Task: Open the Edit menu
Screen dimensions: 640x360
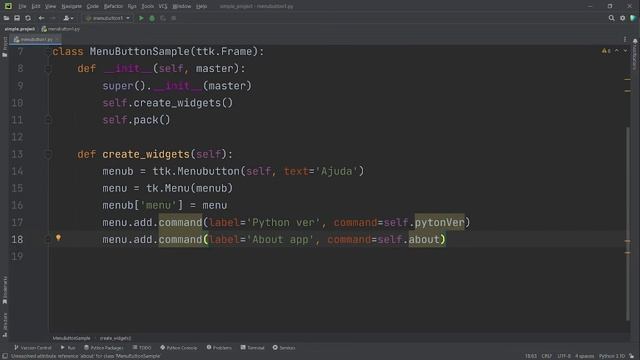Action: pyautogui.click(x=36, y=6)
